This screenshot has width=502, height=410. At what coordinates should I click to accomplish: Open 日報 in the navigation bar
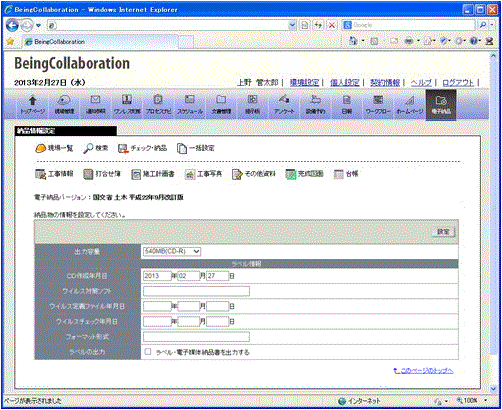(x=347, y=105)
